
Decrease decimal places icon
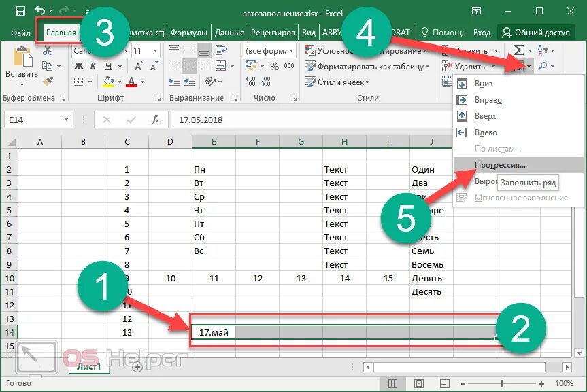pyautogui.click(x=265, y=81)
